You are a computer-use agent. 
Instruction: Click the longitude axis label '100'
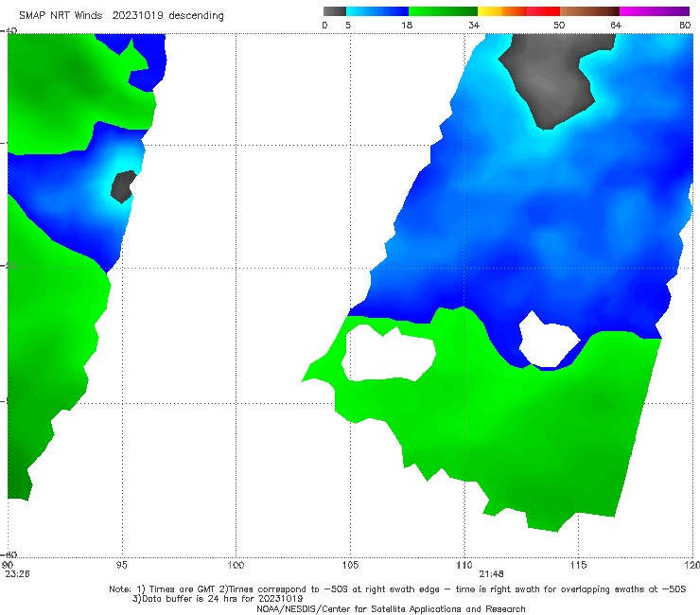click(236, 565)
